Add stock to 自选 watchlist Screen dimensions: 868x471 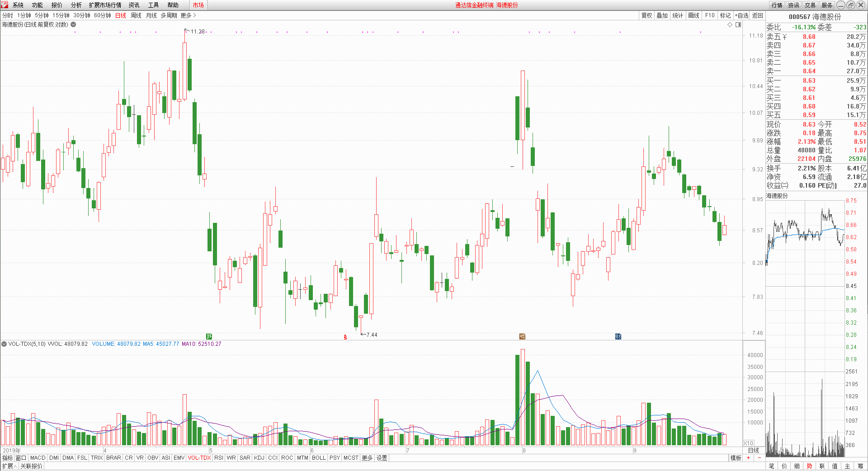[x=742, y=15]
